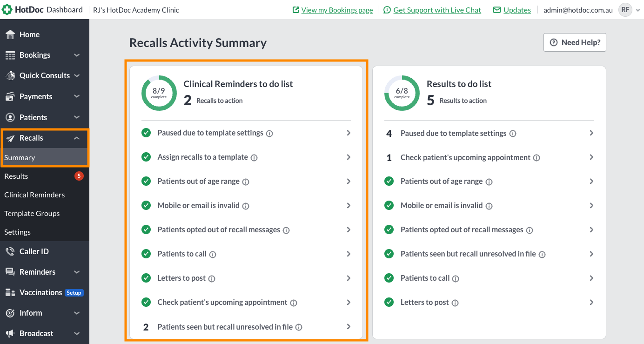This screenshot has height=344, width=644.
Task: Select the Caller ID phone icon
Action: [10, 251]
